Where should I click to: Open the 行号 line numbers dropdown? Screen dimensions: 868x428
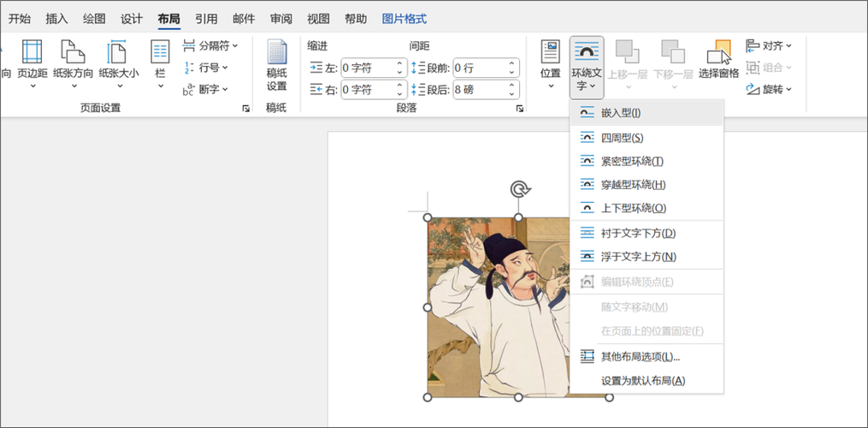click(205, 68)
